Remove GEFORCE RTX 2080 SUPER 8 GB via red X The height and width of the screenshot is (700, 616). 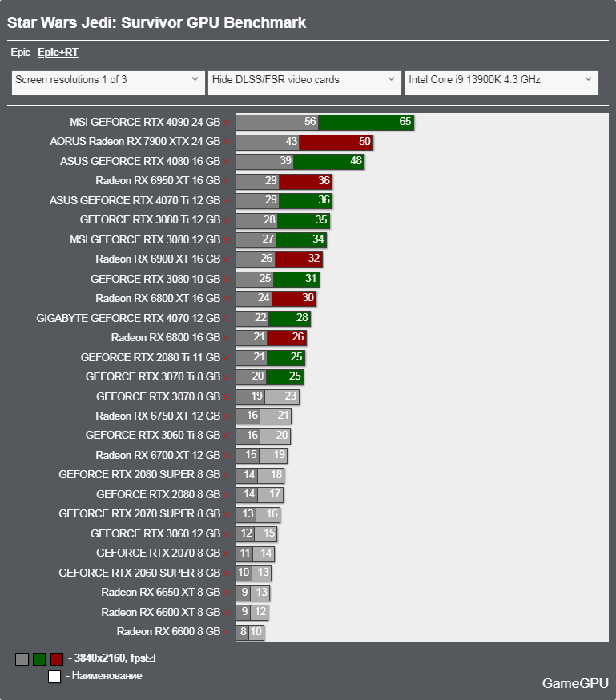click(227, 476)
